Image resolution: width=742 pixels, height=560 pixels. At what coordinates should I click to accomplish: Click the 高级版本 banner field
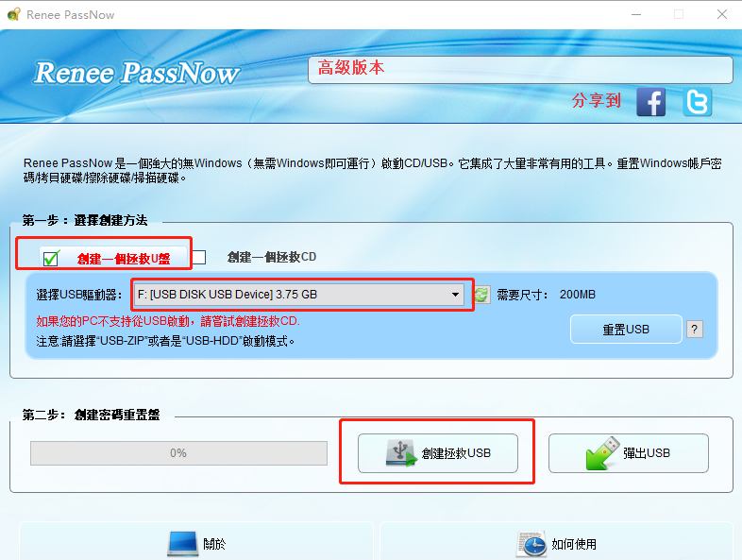(x=520, y=70)
